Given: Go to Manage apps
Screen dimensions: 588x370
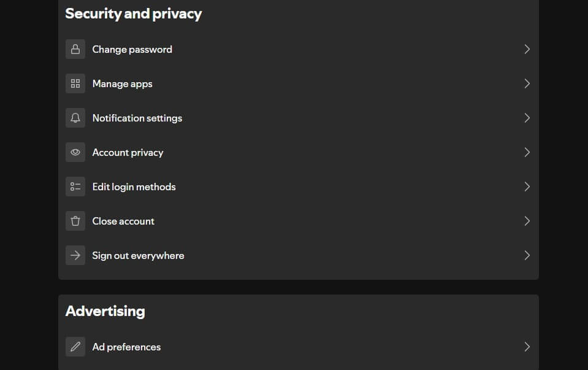Looking at the screenshot, I should [122, 83].
